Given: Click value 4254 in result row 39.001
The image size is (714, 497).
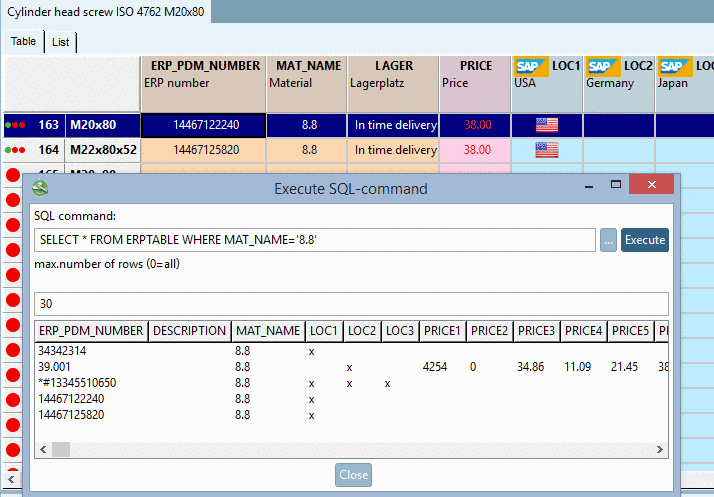Looking at the screenshot, I should [435, 367].
